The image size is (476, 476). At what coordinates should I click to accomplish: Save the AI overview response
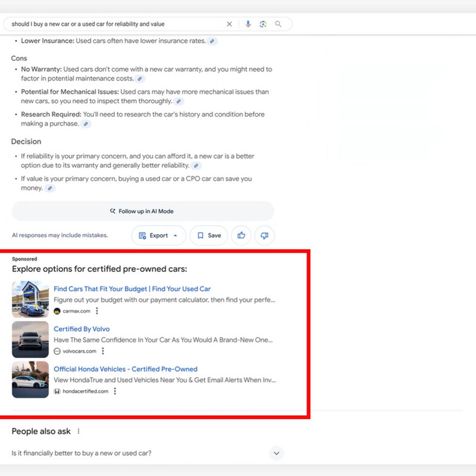(209, 236)
